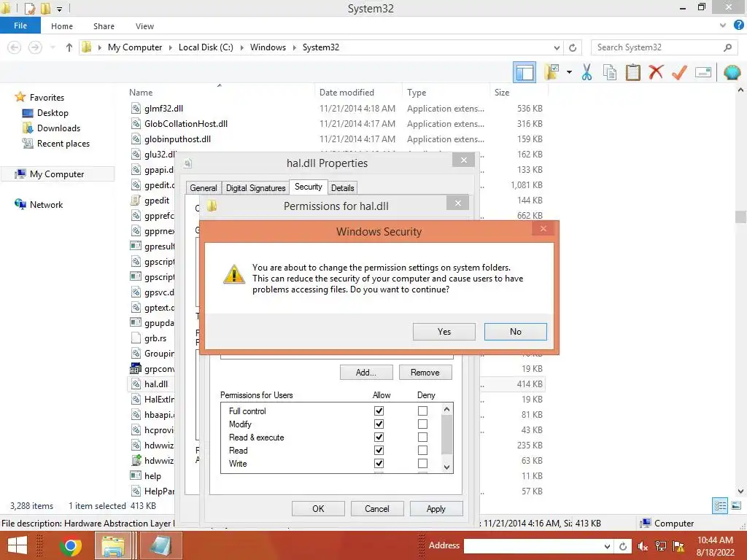The width and height of the screenshot is (747, 560).
Task: Expand breadcrumb chevron after Windows
Action: click(294, 47)
